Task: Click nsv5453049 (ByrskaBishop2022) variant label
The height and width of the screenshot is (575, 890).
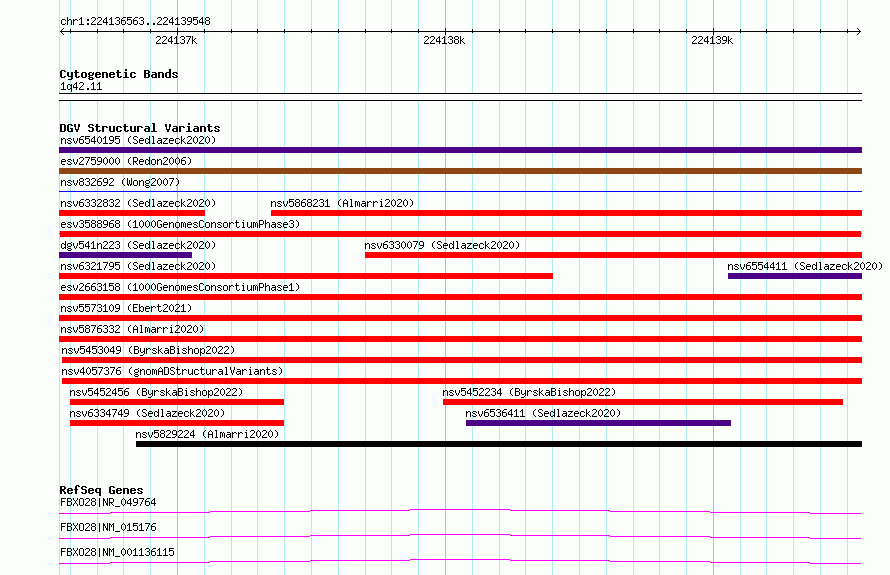Action: [x=148, y=350]
